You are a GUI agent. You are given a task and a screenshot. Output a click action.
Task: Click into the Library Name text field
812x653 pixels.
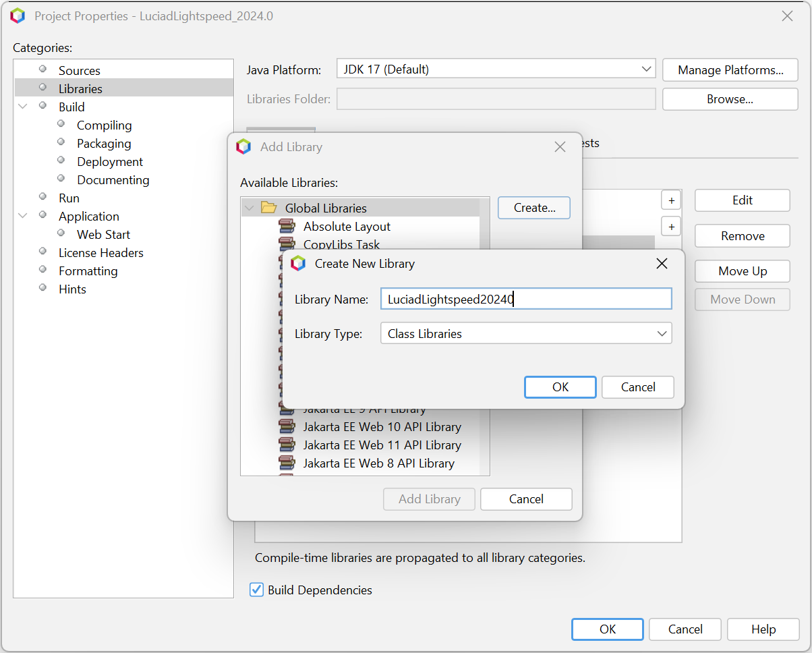coord(526,299)
